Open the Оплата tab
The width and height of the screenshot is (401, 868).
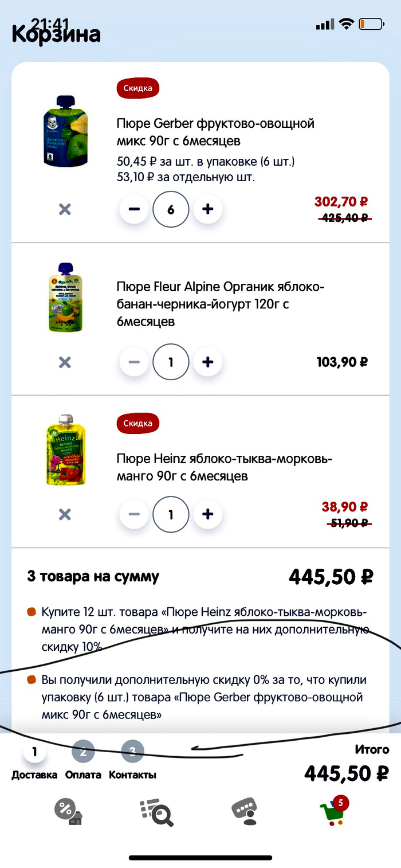tap(83, 774)
